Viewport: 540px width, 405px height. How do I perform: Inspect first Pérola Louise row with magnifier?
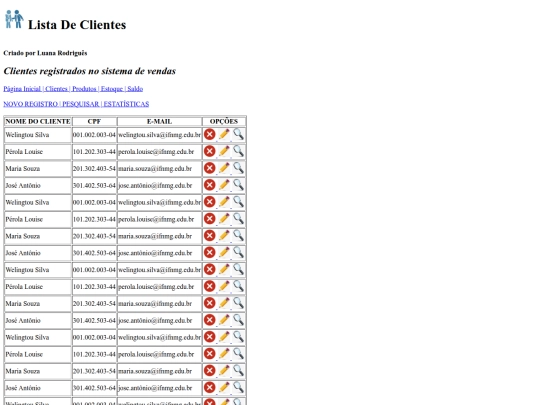coord(238,151)
